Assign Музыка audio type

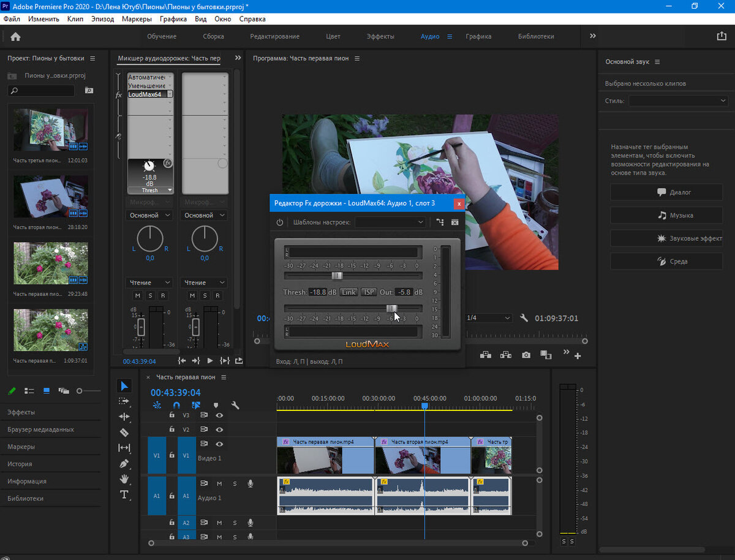[666, 215]
